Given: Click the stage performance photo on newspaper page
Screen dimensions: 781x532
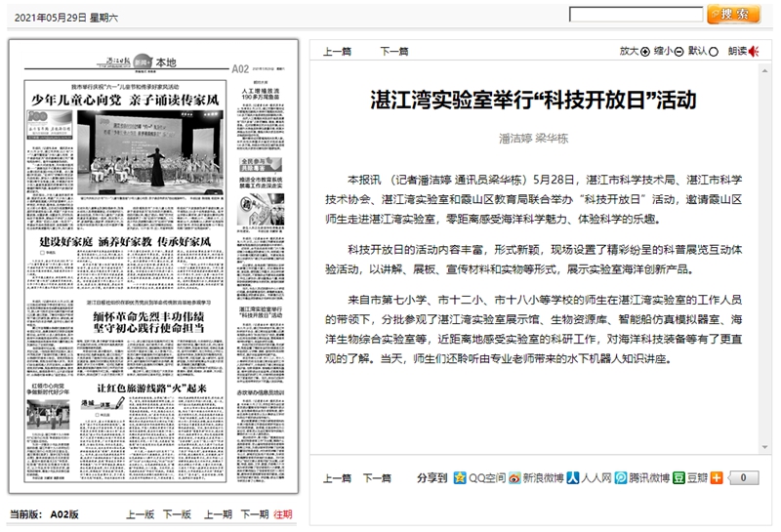Looking at the screenshot, I should [150, 153].
